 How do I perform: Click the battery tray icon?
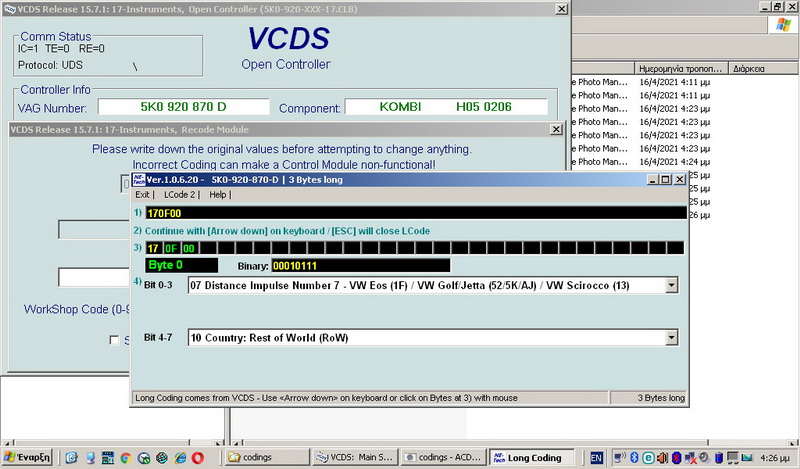pos(718,457)
